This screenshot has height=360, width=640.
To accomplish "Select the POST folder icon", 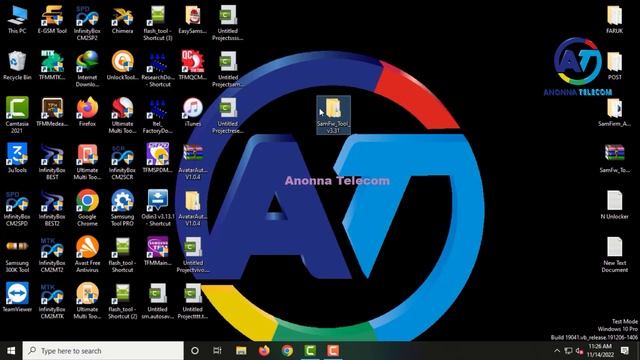I will (614, 66).
